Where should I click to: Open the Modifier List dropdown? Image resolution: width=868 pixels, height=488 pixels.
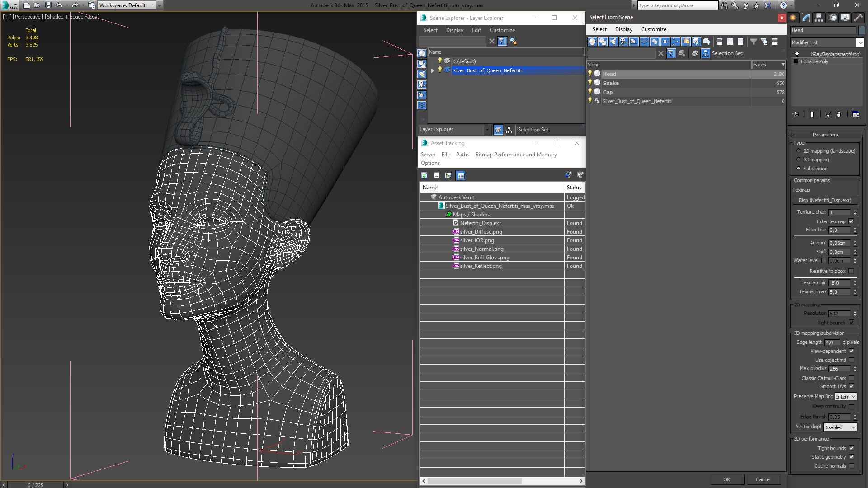point(859,42)
